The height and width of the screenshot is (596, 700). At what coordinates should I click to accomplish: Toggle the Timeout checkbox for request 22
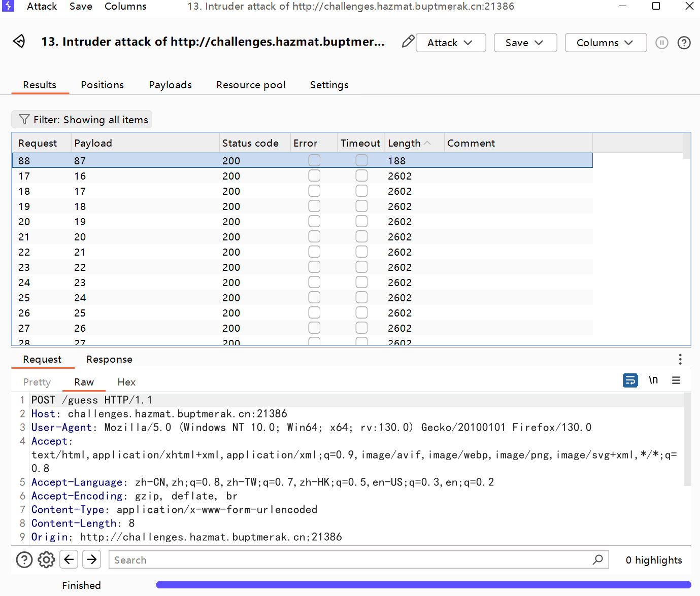361,252
